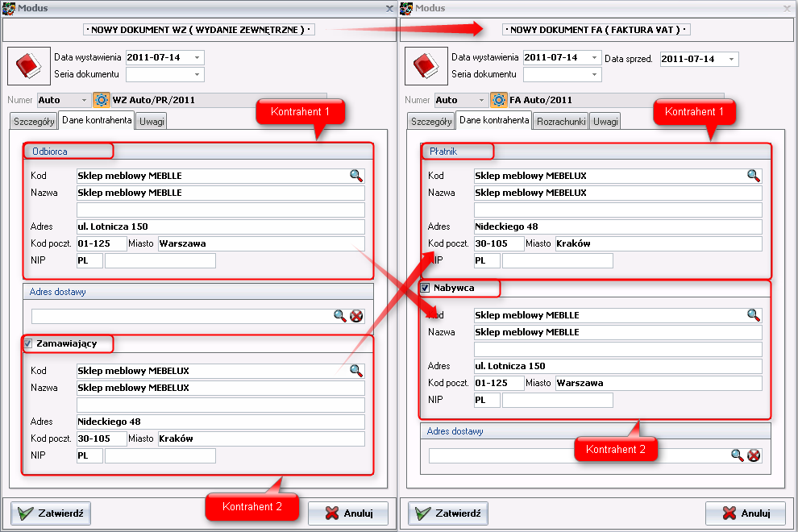Viewport: 798px width, 532px height.
Task: Click Nabywca Miasto field Warszawa
Action: click(x=659, y=383)
